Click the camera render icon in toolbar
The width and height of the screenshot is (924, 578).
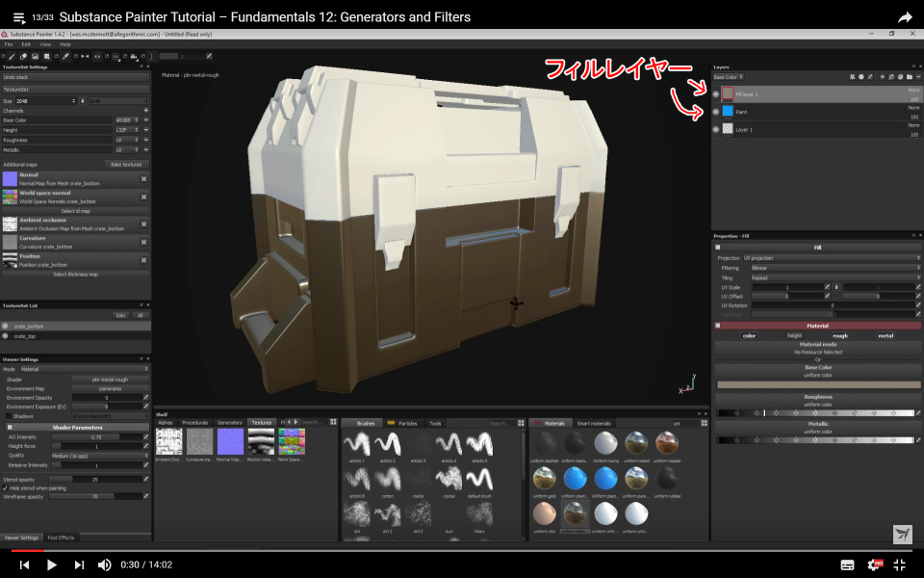coord(134,56)
